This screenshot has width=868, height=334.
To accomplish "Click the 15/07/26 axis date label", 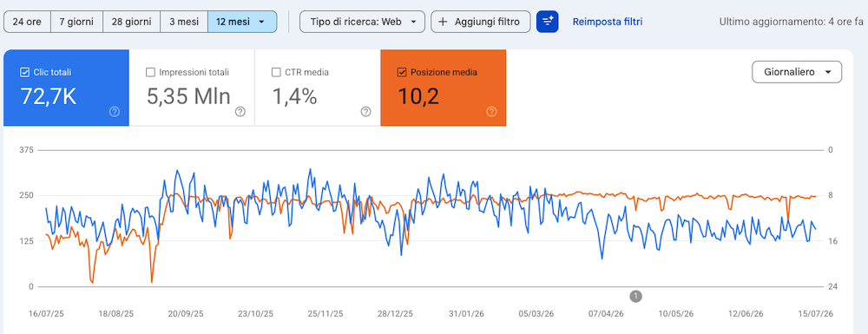I will [815, 313].
